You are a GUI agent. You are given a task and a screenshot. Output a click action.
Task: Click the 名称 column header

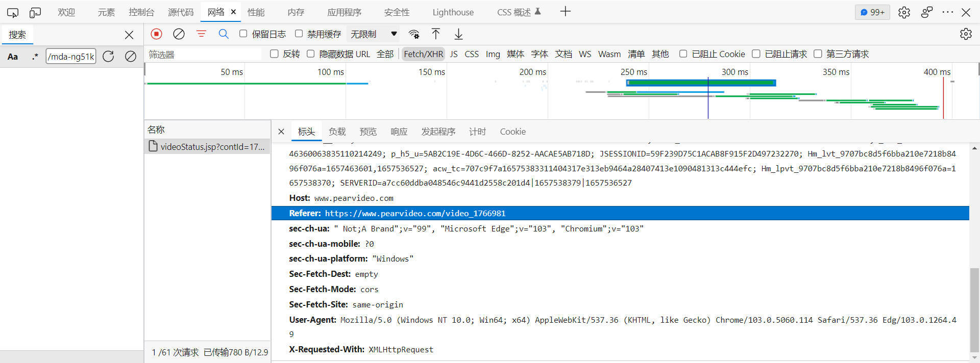click(x=207, y=129)
